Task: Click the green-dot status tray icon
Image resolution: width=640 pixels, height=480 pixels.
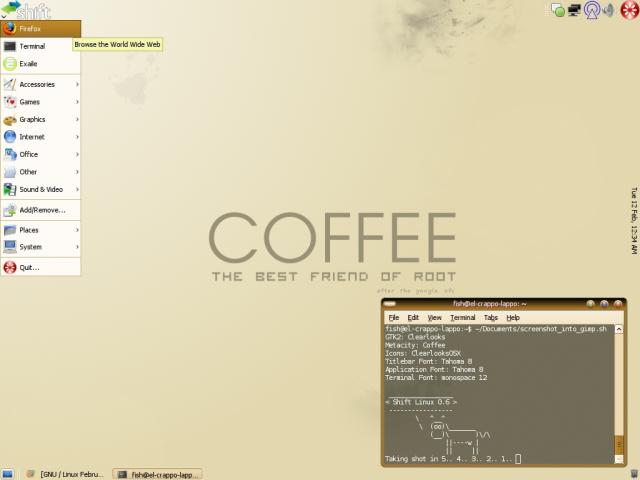Action: (x=558, y=10)
